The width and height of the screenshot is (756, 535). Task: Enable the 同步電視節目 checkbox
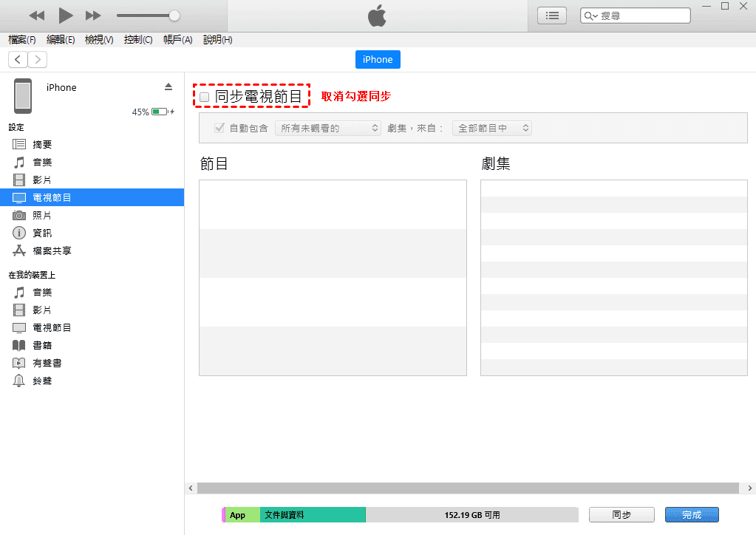tap(205, 97)
